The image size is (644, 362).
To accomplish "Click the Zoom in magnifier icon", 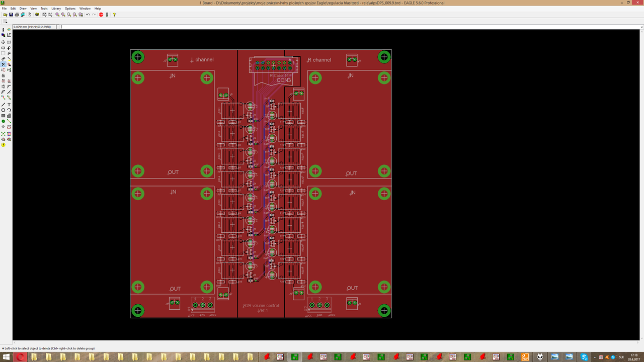I will [x=63, y=15].
